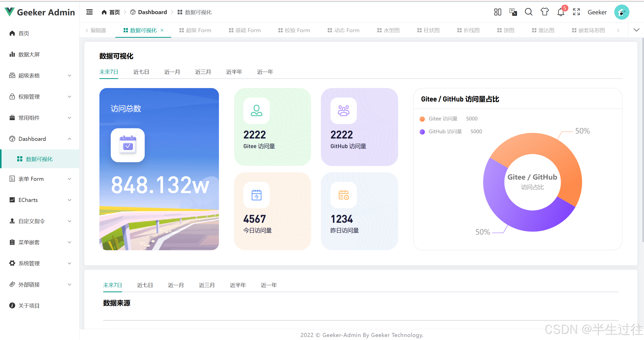Open the tabs dropdown arrow at right
The width and height of the screenshot is (644, 340).
(x=636, y=30)
